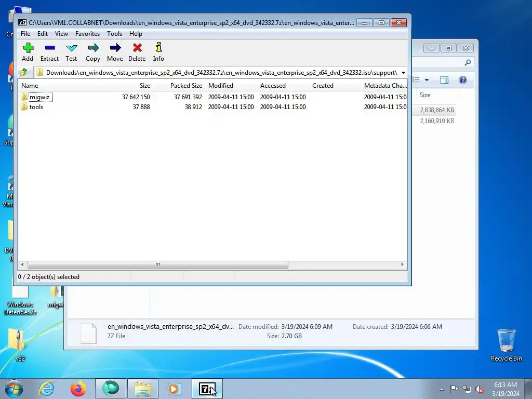Sort by Created column header
The height and width of the screenshot is (399, 532).
point(335,86)
